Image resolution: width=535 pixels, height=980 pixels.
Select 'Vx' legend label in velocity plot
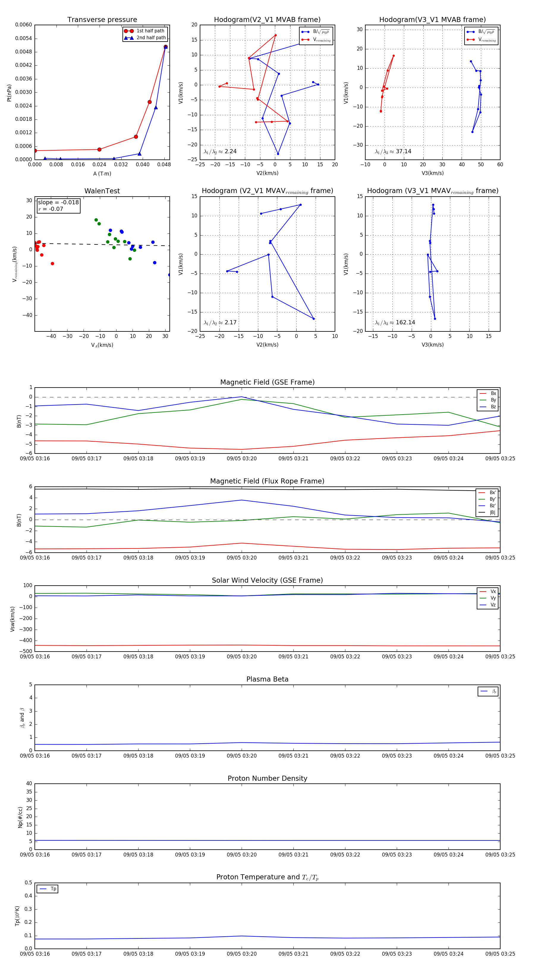493,592
